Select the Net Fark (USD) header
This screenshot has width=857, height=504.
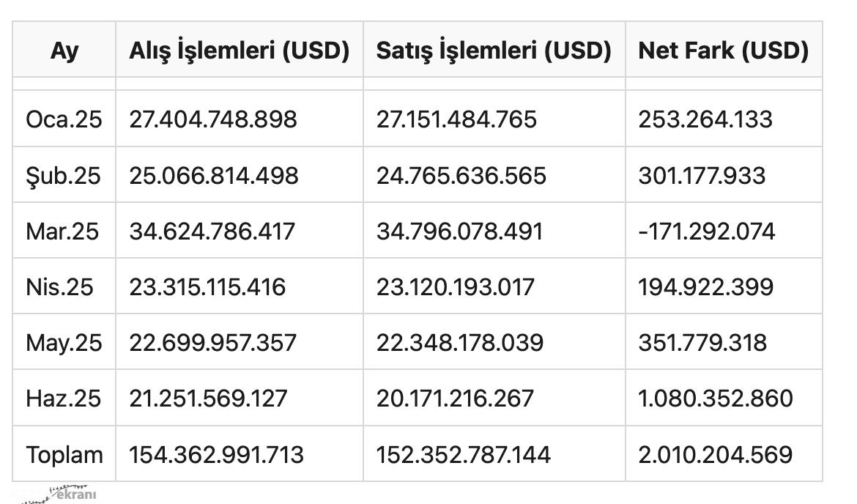coord(724,51)
